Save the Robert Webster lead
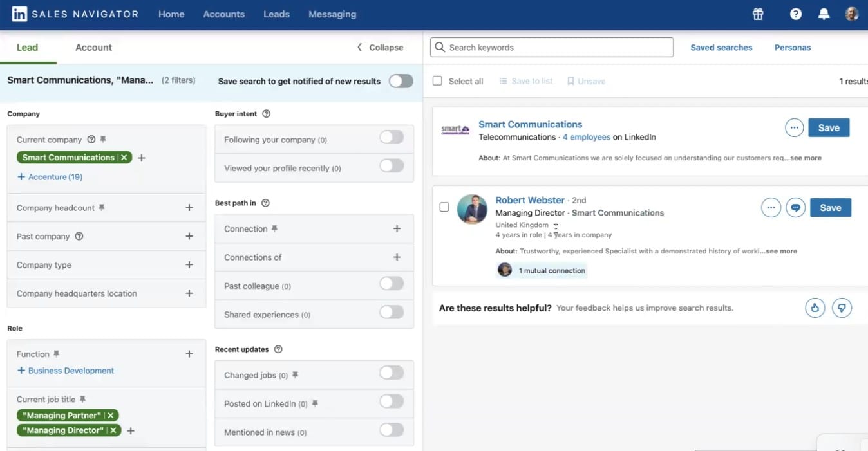The image size is (868, 451). click(831, 207)
